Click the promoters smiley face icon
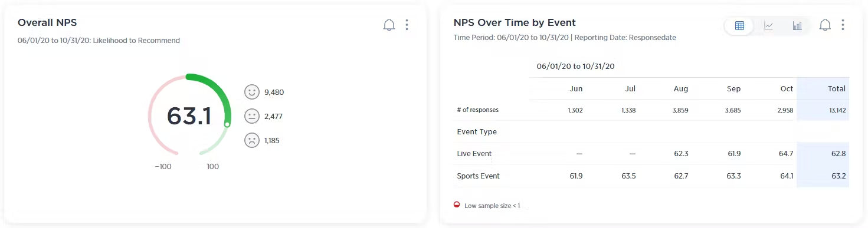The image size is (868, 228). (252, 92)
